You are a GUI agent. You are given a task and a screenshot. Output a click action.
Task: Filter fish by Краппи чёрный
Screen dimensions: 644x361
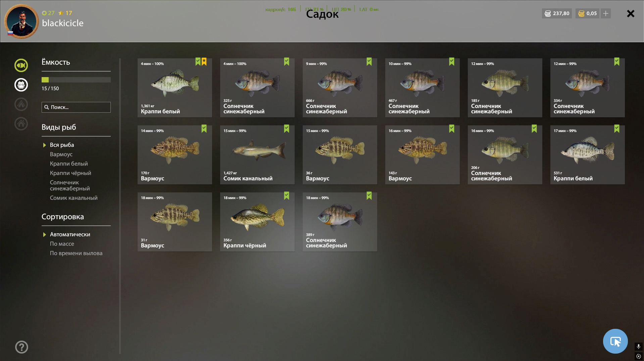pos(70,173)
